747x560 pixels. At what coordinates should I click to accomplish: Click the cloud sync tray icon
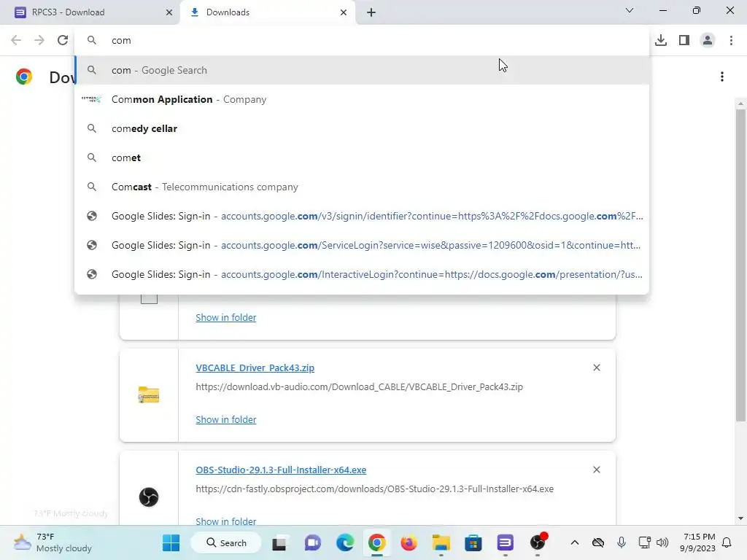(x=598, y=542)
